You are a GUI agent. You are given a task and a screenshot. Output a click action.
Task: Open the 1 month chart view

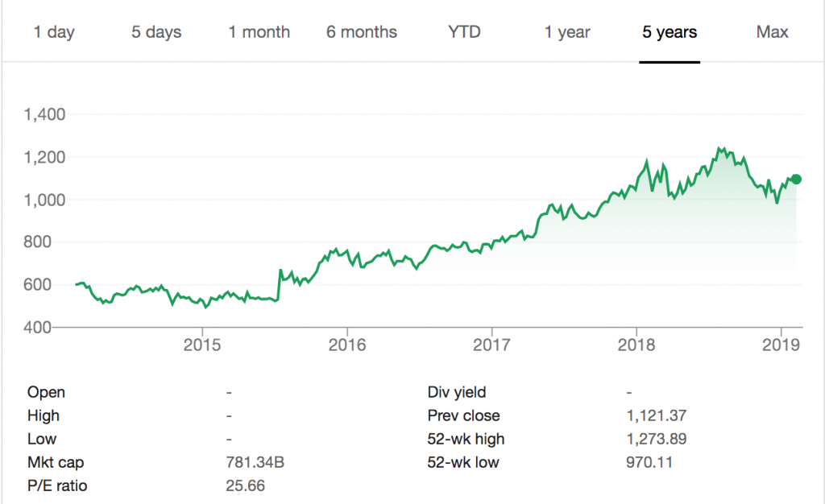tap(259, 32)
